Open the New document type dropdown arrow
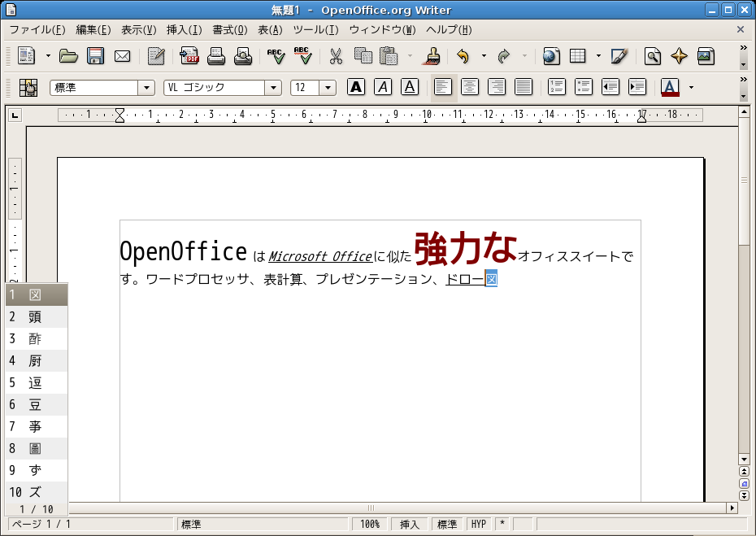Image resolution: width=756 pixels, height=536 pixels. click(x=48, y=56)
